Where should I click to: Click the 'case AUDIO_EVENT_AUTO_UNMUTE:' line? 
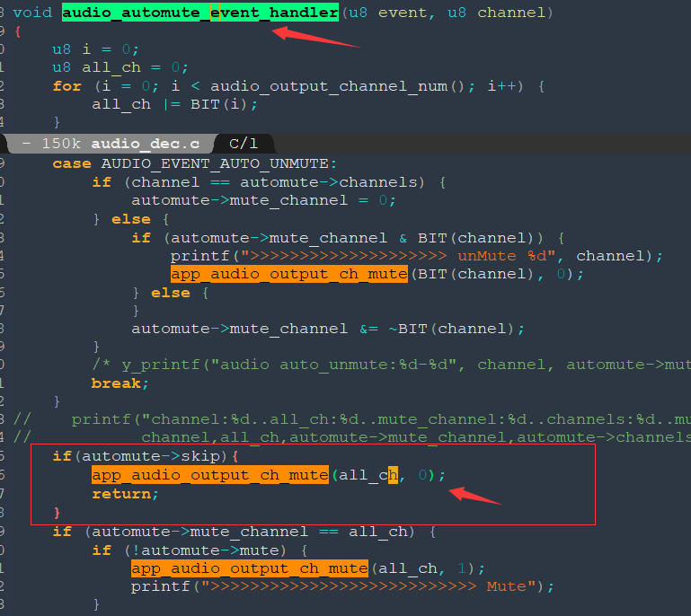(x=195, y=163)
